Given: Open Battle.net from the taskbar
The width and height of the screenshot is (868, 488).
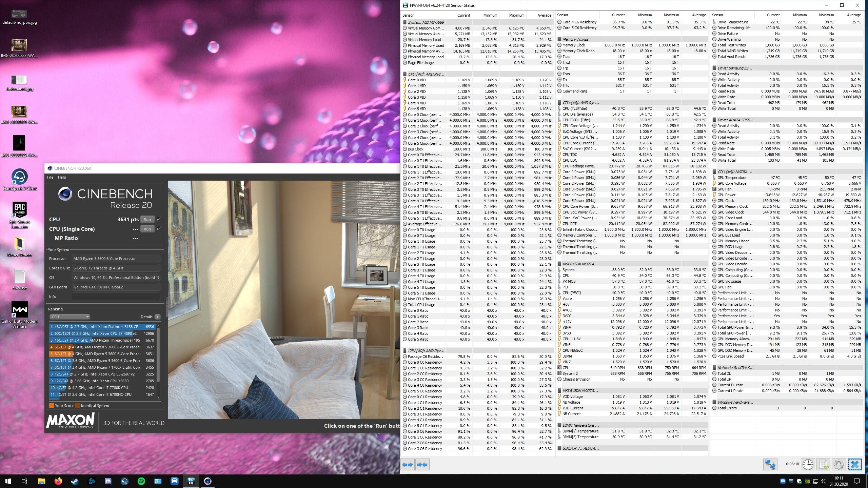Looking at the screenshot, I should [92, 481].
